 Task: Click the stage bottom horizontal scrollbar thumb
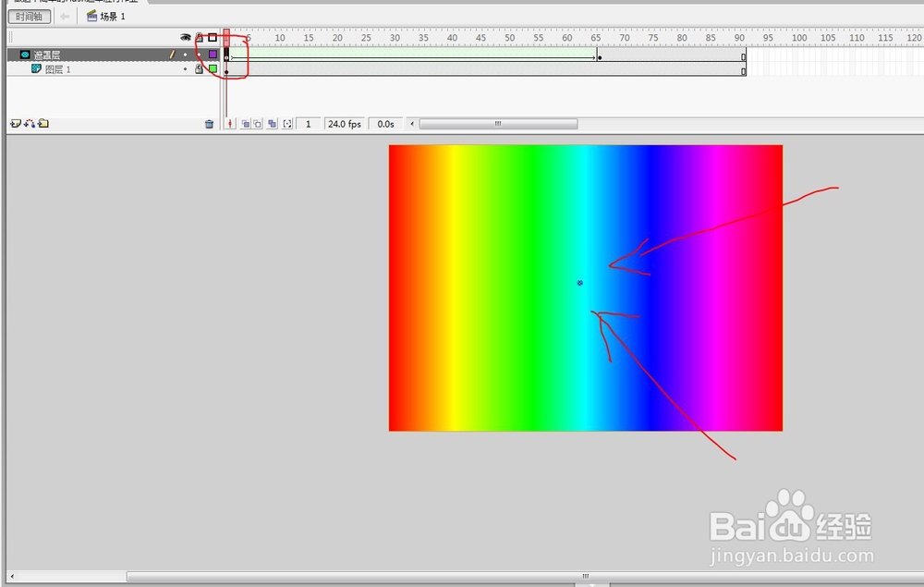click(x=525, y=576)
